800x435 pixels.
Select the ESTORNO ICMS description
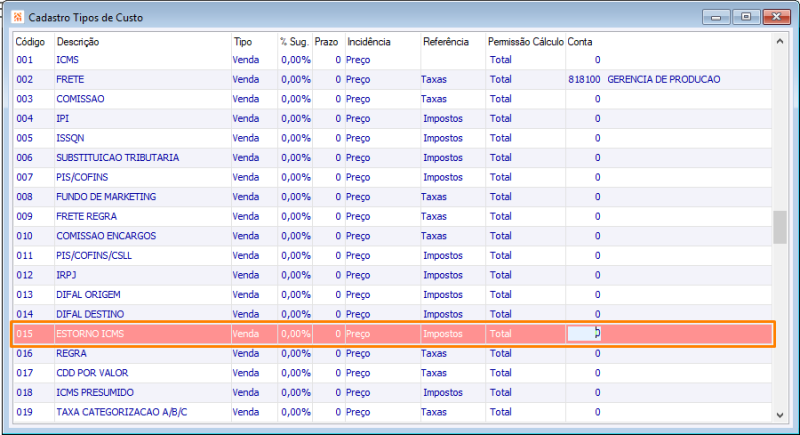pos(90,334)
